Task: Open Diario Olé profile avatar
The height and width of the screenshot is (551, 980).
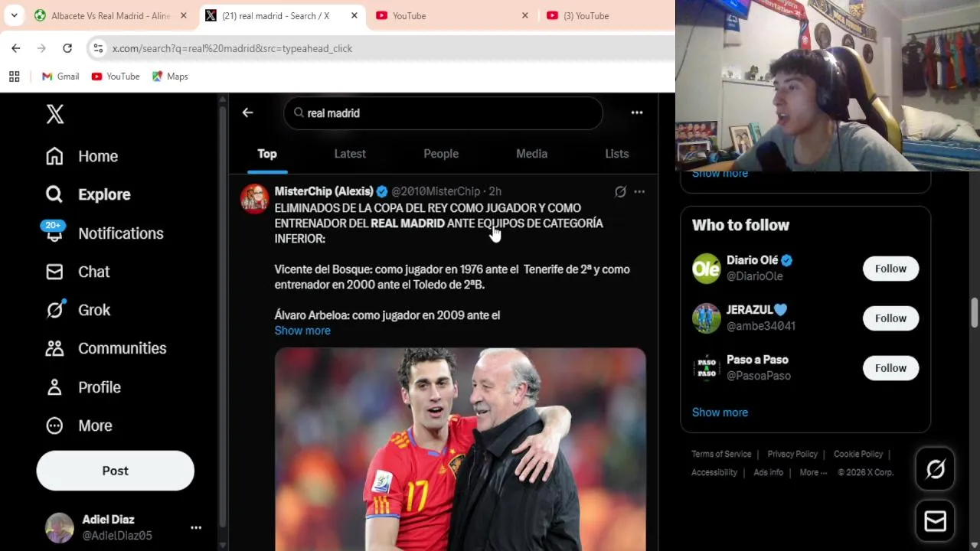Action: point(707,269)
